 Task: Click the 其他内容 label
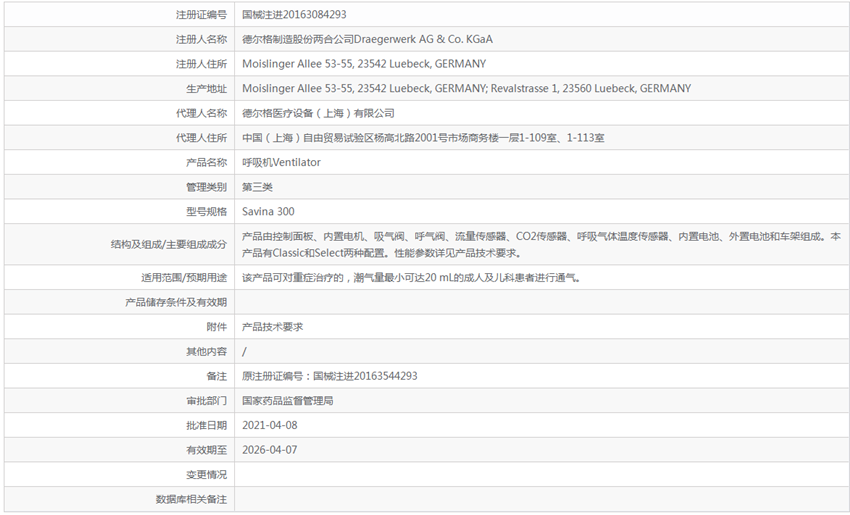click(x=206, y=352)
